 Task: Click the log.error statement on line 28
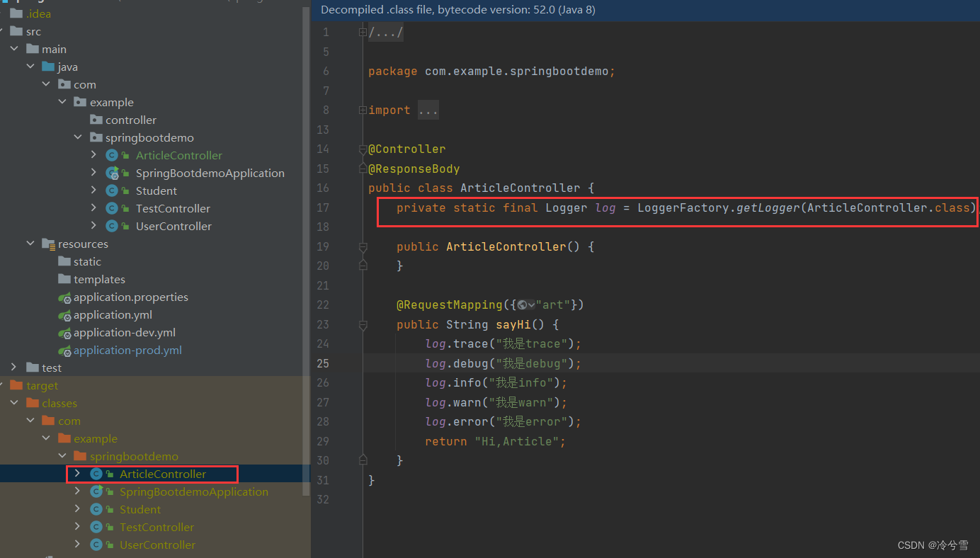pyautogui.click(x=503, y=422)
